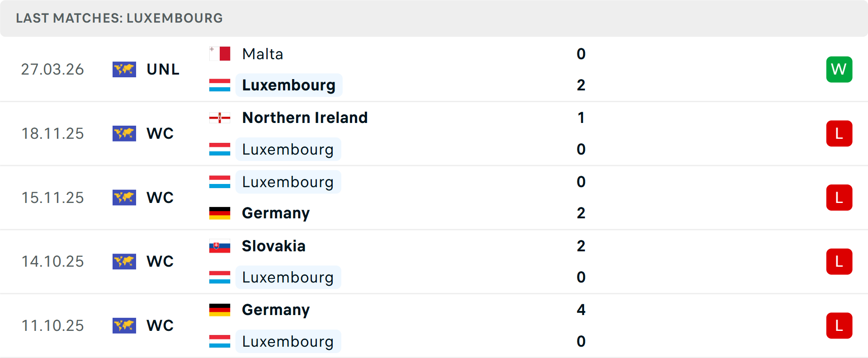Click red L badge for Slovakia match
Viewport: 868px width, 358px height.
click(839, 261)
